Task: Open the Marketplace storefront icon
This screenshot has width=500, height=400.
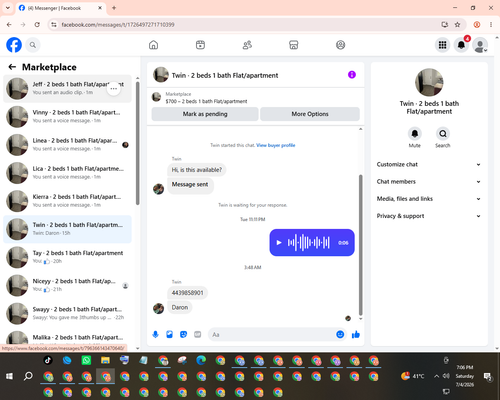Action: (294, 45)
